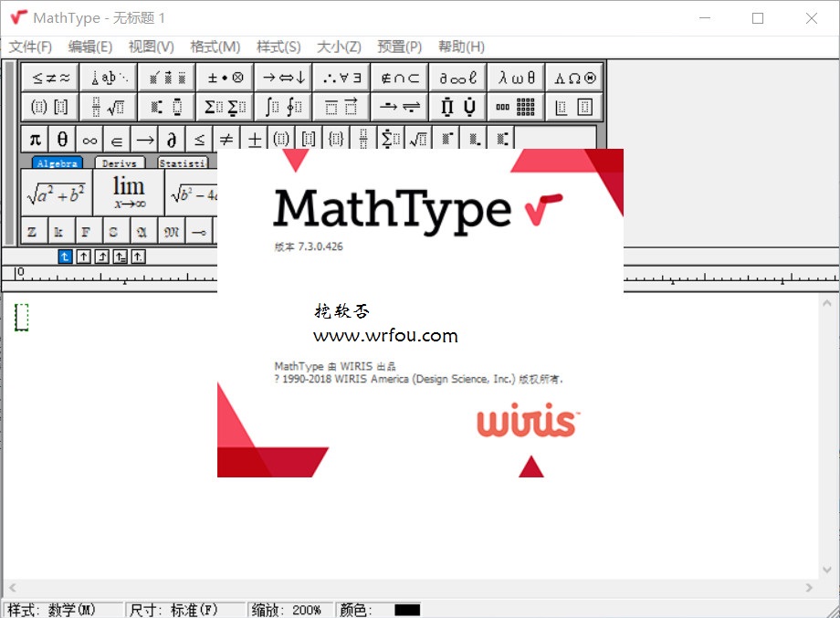The image size is (840, 618).
Task: Select the right-aligned tab stop button
Action: tap(101, 257)
